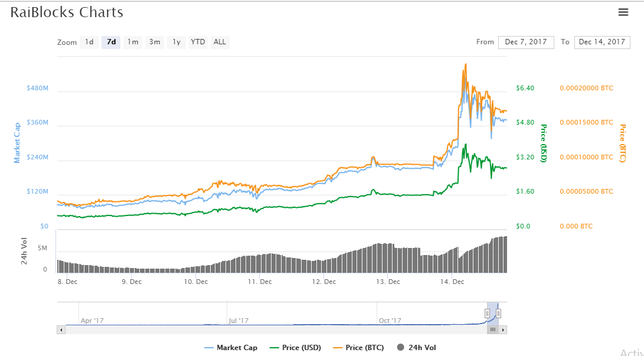This screenshot has width=644, height=356.
Task: Click the navigator scroll right arrow
Action: coord(503,330)
